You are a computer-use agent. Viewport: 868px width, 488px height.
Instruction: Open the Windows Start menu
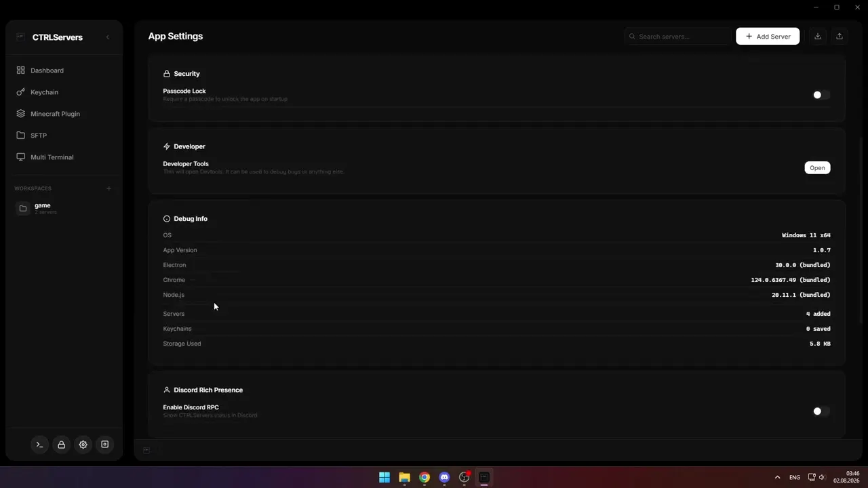click(x=384, y=477)
